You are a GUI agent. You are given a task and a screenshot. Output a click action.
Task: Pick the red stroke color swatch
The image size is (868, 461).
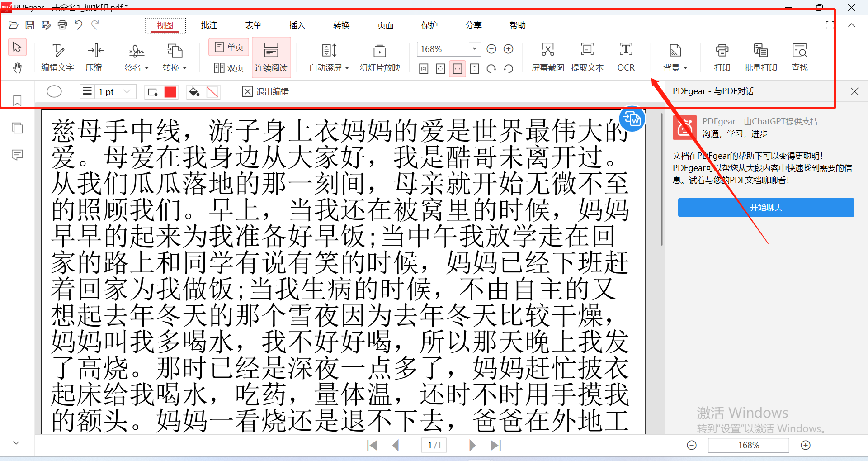click(170, 92)
